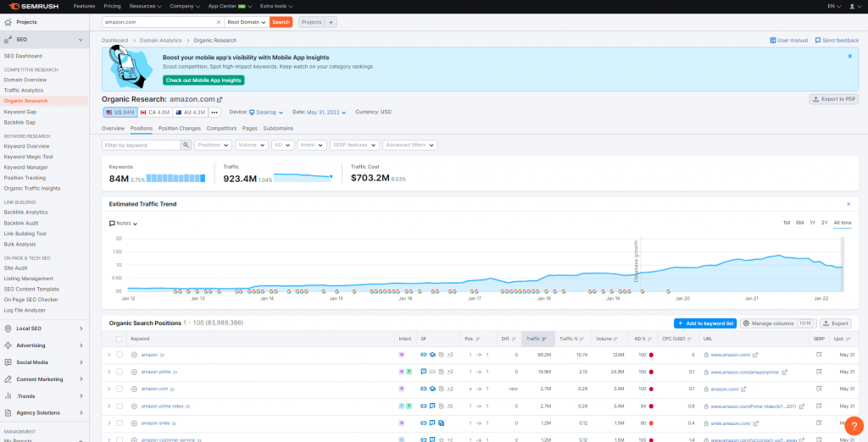Screen dimensions: 868x442
Task: Open Manage columns button
Action: point(778,323)
